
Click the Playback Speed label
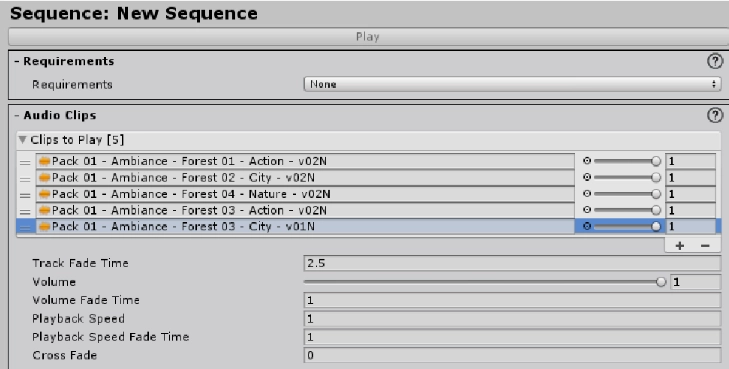point(79,319)
